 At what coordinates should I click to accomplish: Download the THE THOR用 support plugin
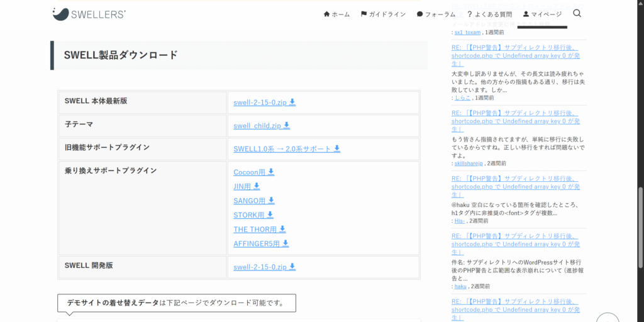point(260,230)
